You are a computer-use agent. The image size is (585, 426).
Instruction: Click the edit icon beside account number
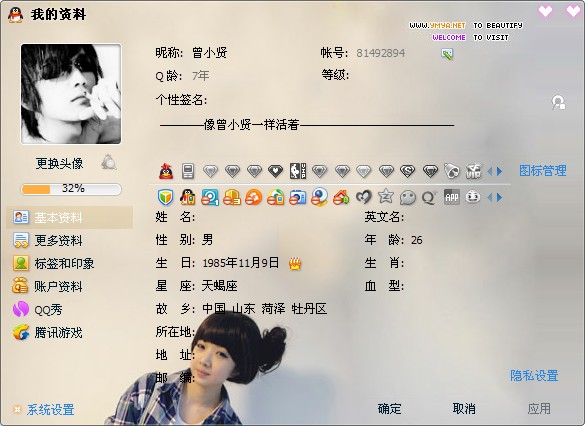click(447, 54)
